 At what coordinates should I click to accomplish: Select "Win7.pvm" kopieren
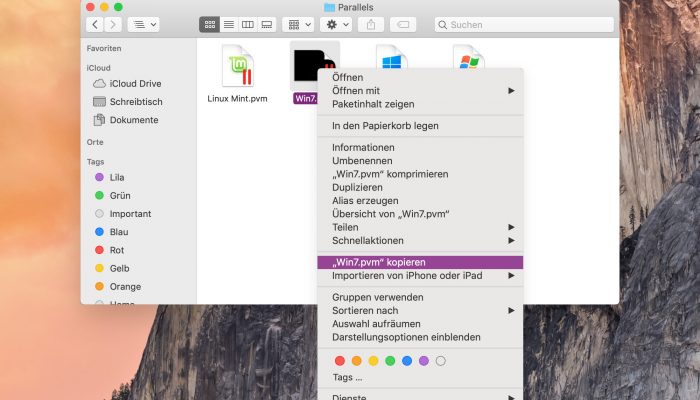(420, 262)
